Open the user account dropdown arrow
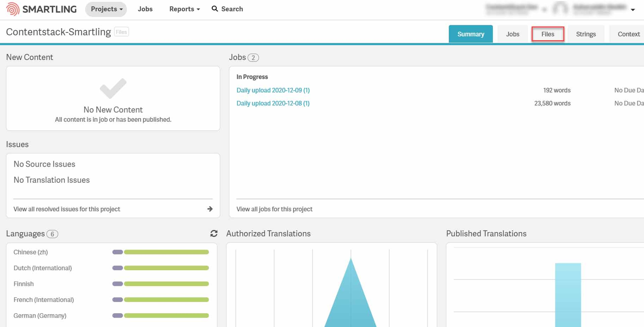 633,10
